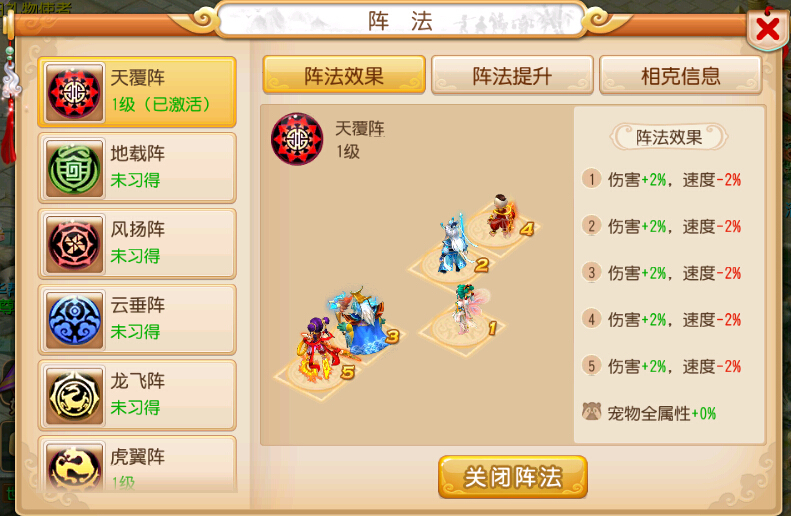The width and height of the screenshot is (791, 516).
Task: Open the 阵法提升 tab
Action: click(x=512, y=76)
